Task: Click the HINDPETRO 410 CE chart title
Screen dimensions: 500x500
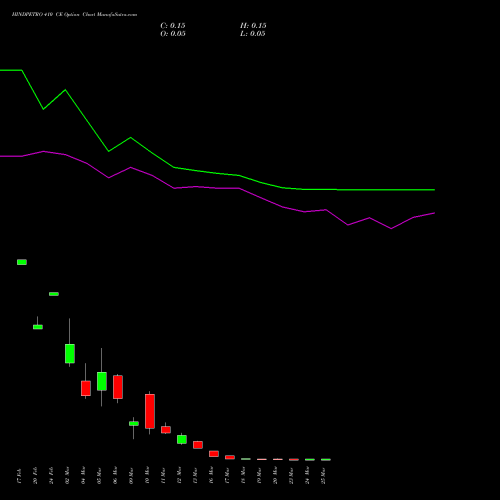Action: tap(74, 15)
